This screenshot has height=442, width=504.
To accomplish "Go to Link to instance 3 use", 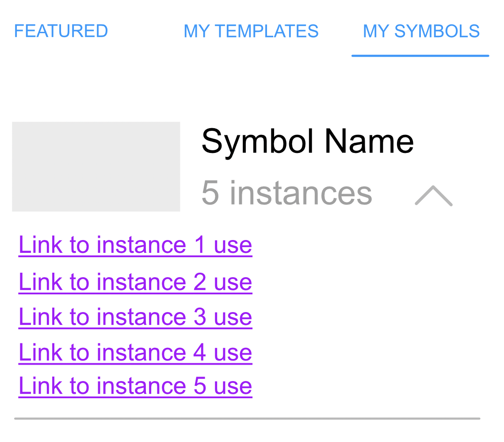I will 135,317.
